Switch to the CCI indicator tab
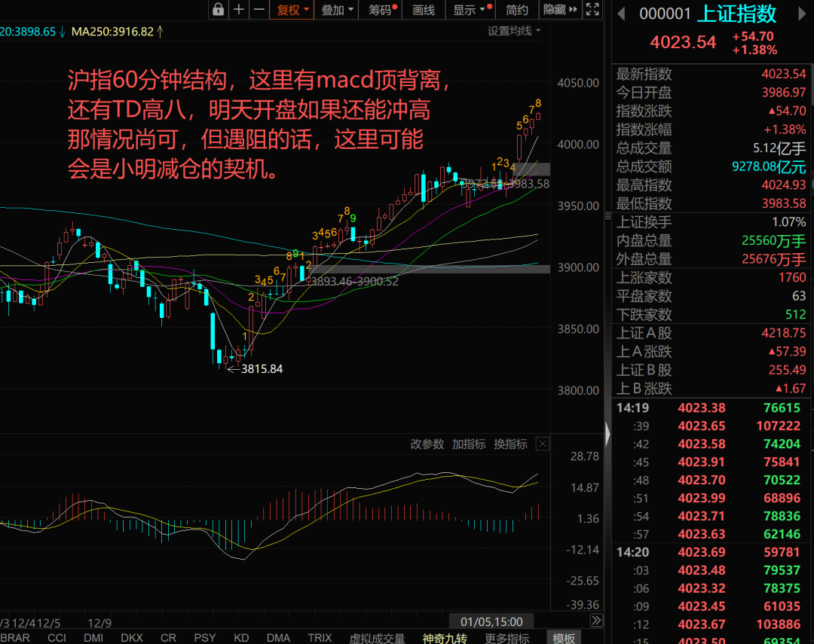 [57, 637]
